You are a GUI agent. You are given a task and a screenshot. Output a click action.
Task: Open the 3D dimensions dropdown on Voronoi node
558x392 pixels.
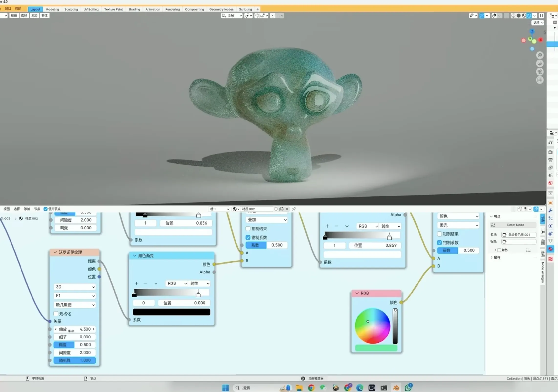(x=74, y=287)
